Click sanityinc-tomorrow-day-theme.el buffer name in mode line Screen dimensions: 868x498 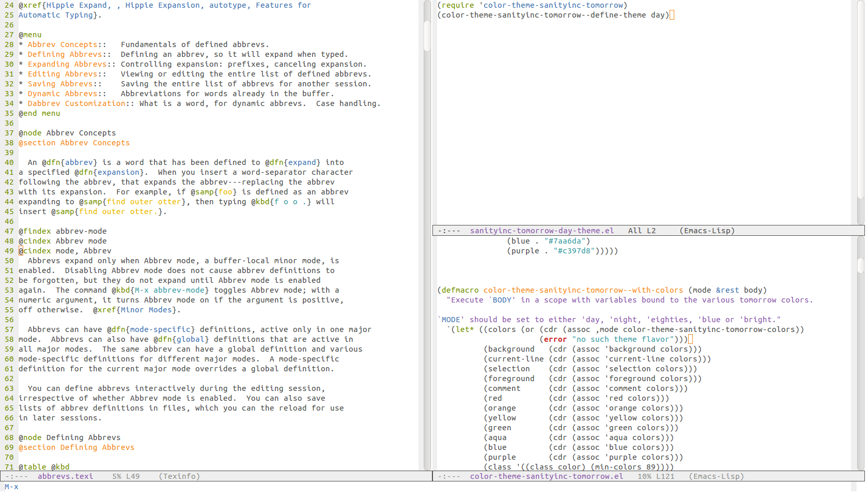point(542,231)
